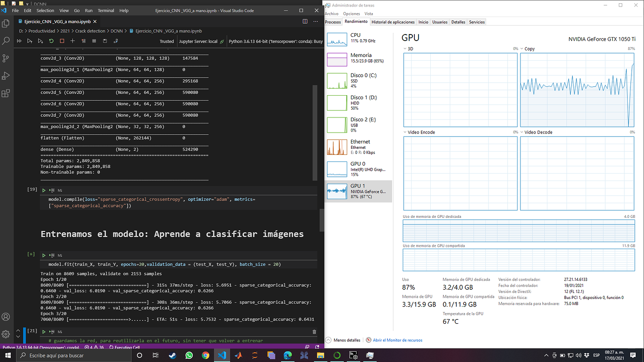644x362 pixels.
Task: Open the Jupyter Server: local selector
Action: [x=201, y=41]
